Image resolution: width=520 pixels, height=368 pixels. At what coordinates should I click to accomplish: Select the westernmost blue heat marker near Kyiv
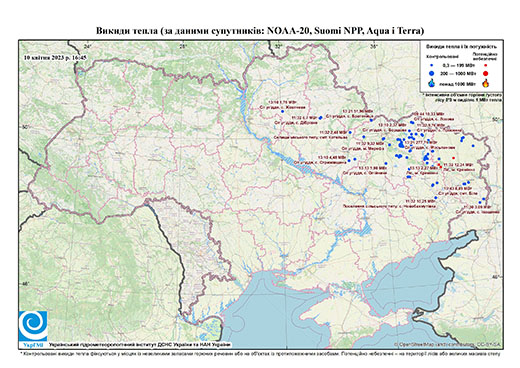[283, 112]
